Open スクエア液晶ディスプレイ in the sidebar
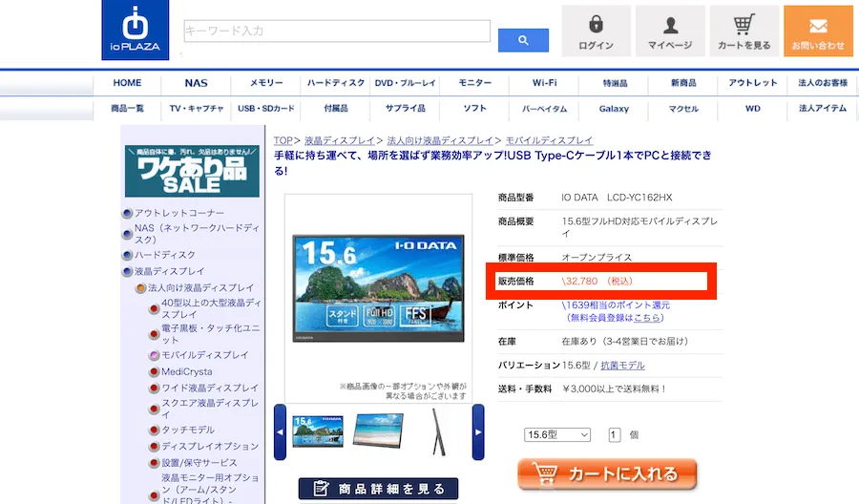859x504 pixels. [x=210, y=409]
